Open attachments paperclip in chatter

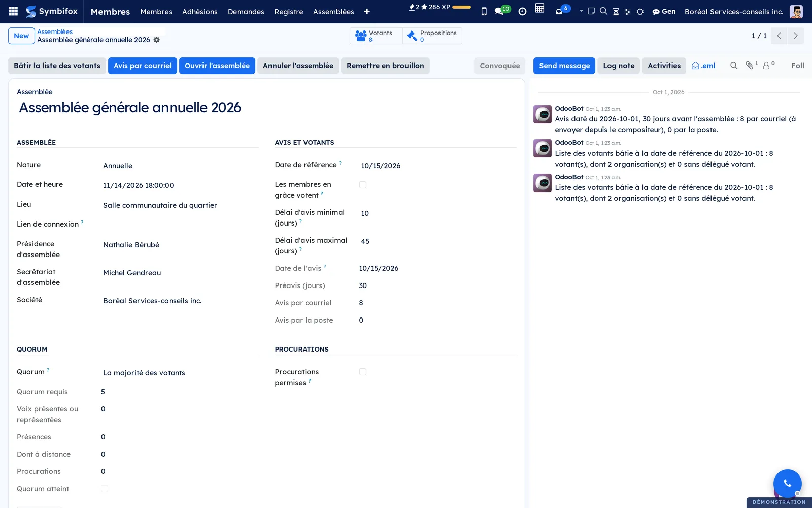click(x=751, y=65)
